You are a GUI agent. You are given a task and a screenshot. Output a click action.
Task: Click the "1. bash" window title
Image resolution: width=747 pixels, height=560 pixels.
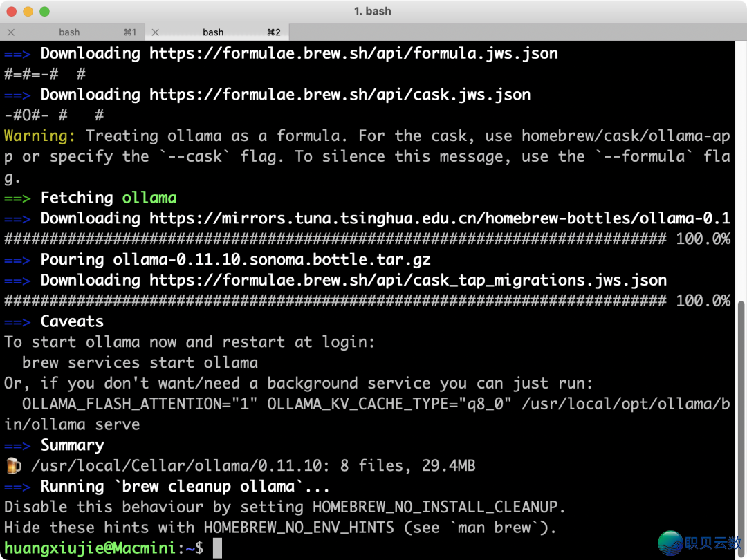pyautogui.click(x=373, y=11)
